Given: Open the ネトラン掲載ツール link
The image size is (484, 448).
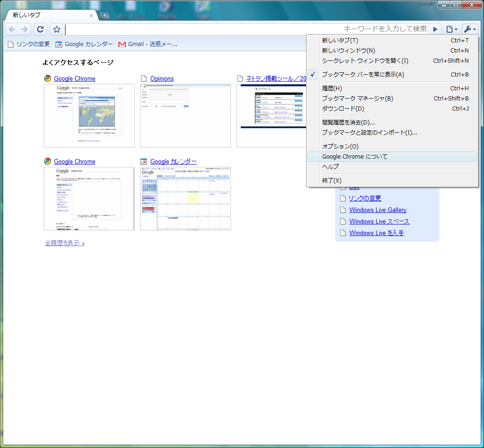Looking at the screenshot, I should pos(276,78).
